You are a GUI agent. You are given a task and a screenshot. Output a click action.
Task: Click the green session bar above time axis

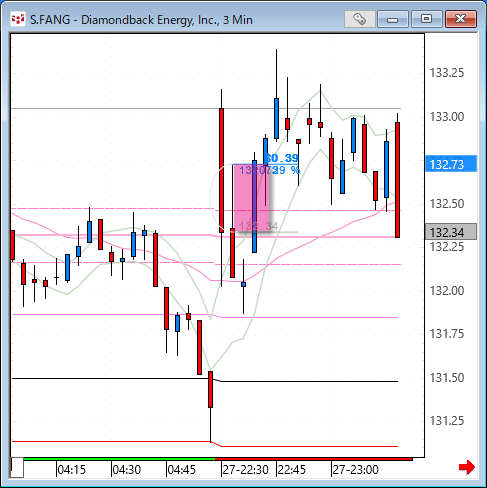[120, 459]
